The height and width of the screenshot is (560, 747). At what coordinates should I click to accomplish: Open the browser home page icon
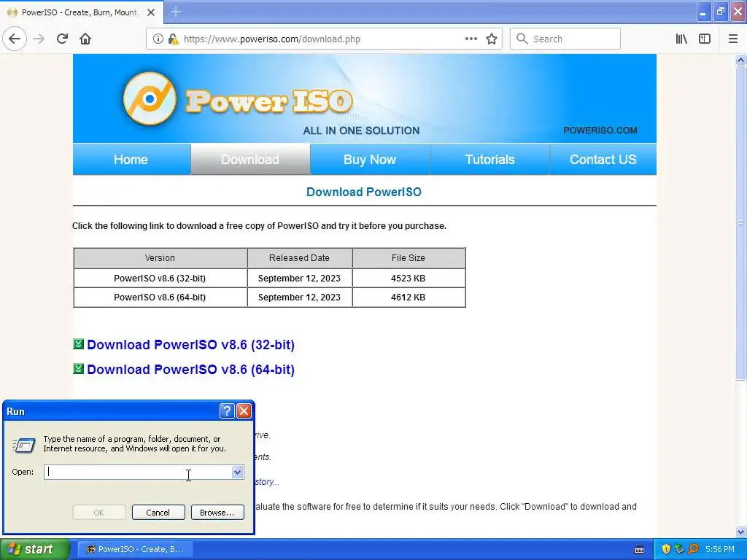pyautogui.click(x=85, y=39)
